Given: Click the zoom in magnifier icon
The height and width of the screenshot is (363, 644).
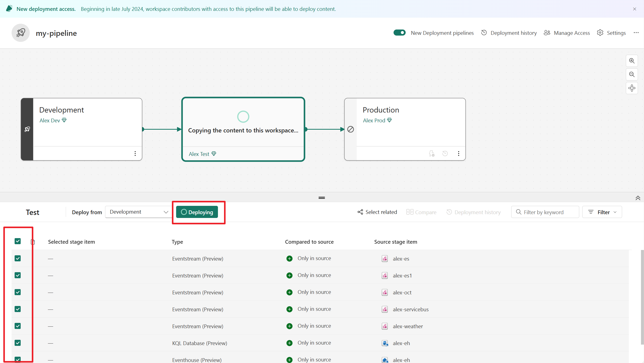Looking at the screenshot, I should point(632,61).
